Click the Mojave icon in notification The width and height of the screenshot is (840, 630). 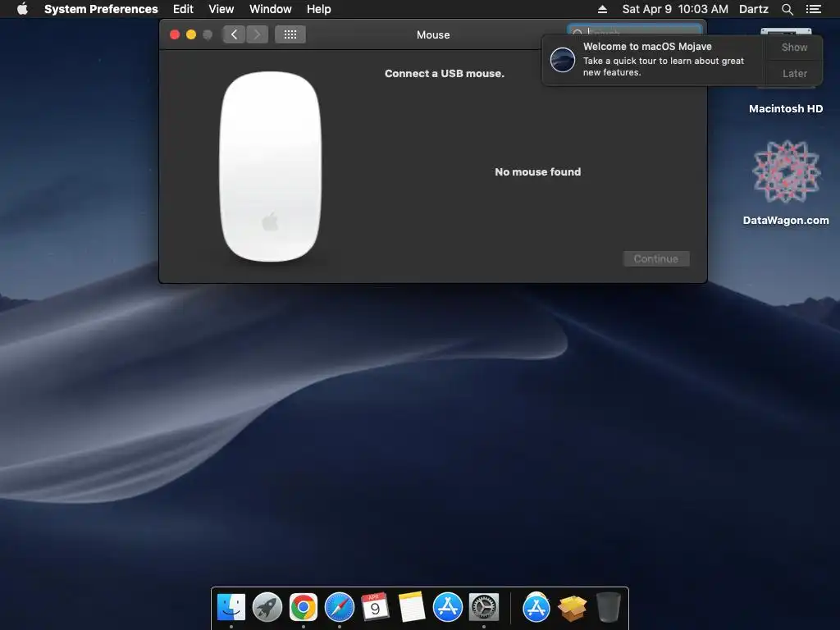click(x=563, y=59)
